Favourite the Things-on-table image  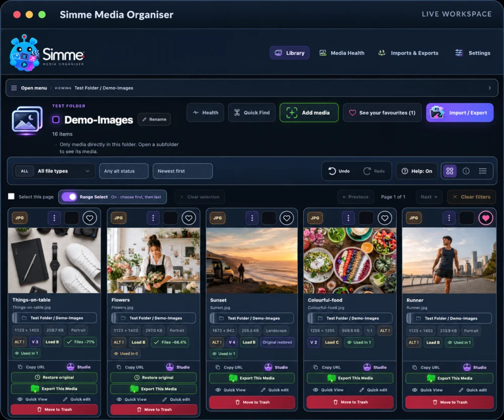click(x=90, y=218)
